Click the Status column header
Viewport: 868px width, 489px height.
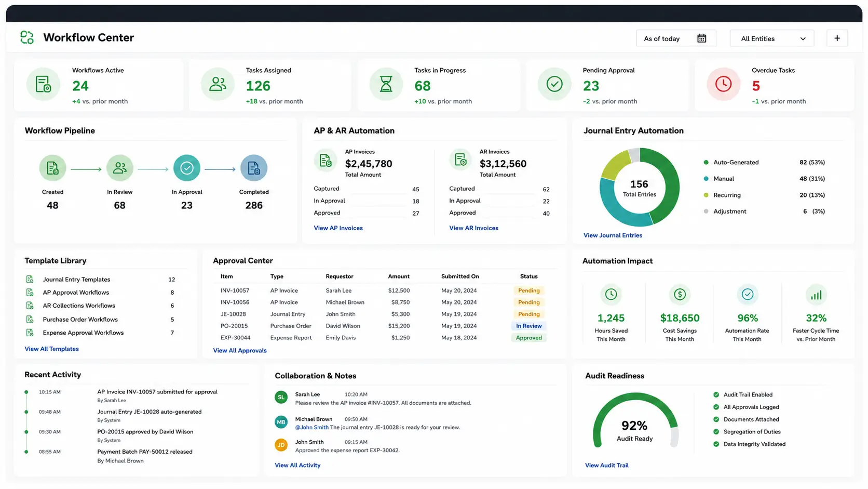click(529, 276)
